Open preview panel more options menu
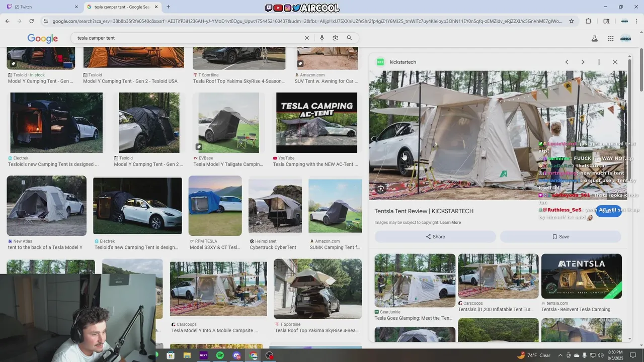 (599, 62)
